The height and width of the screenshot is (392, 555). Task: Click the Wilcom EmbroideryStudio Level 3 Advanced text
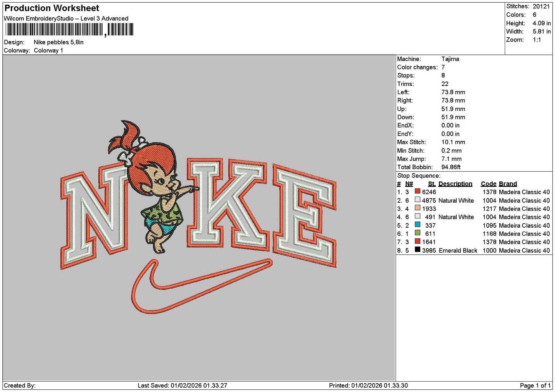point(66,18)
